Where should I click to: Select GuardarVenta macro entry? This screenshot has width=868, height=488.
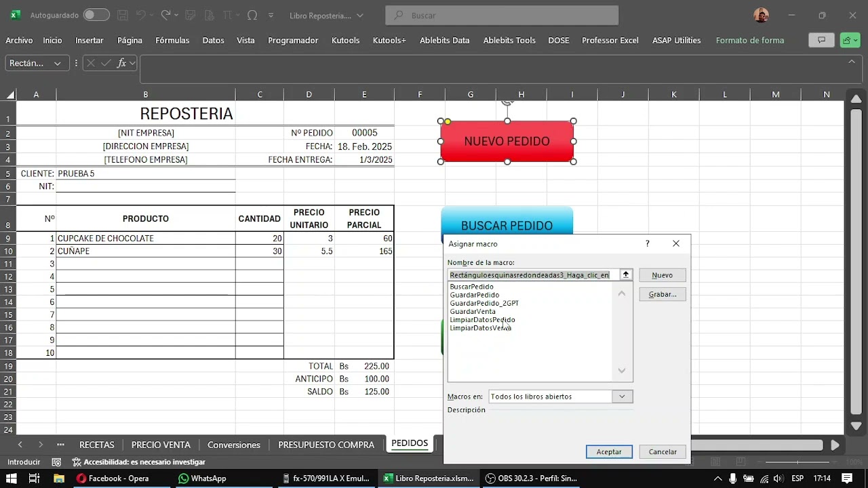(x=473, y=311)
